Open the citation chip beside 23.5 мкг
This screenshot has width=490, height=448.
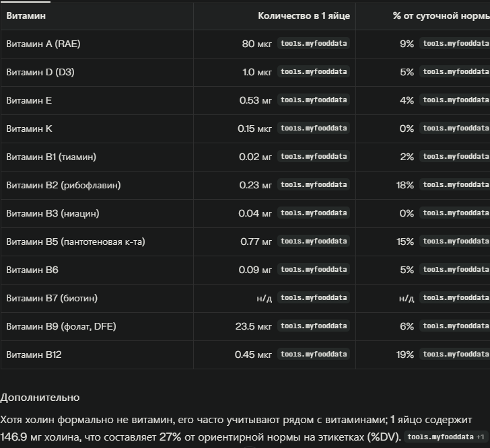(314, 326)
